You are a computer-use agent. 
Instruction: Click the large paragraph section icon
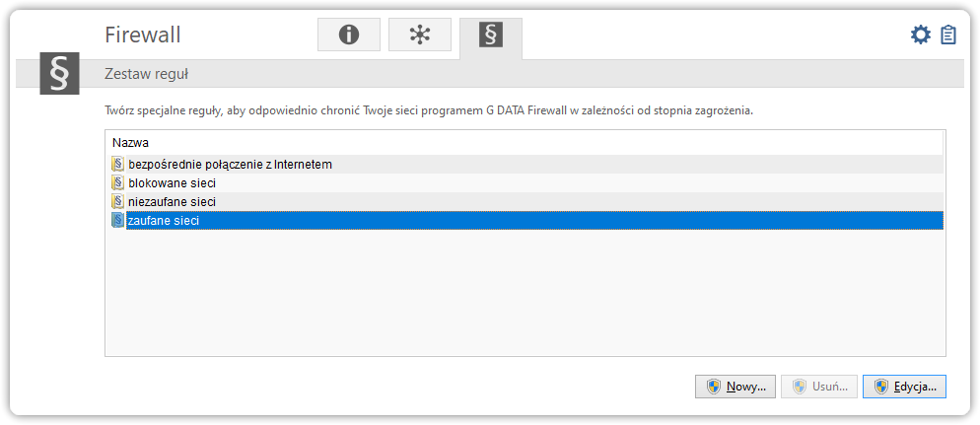pos(60,73)
